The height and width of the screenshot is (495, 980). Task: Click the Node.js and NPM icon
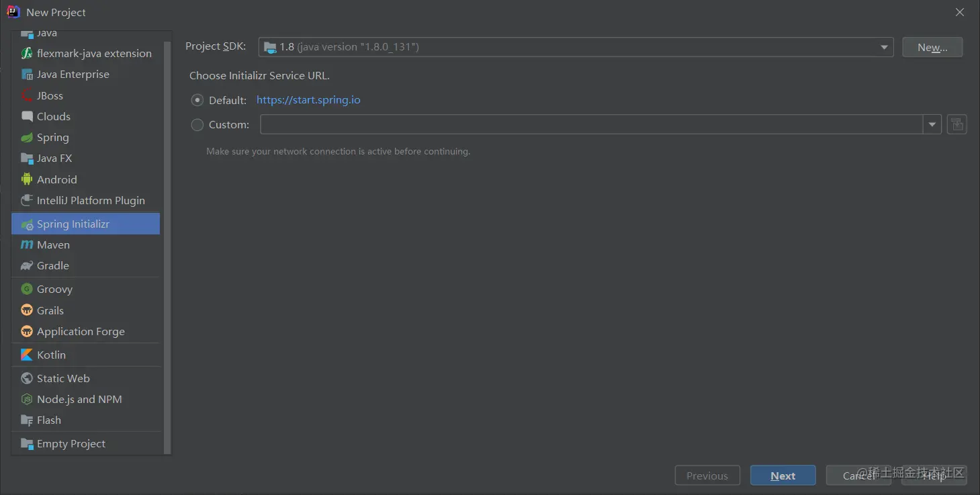27,399
